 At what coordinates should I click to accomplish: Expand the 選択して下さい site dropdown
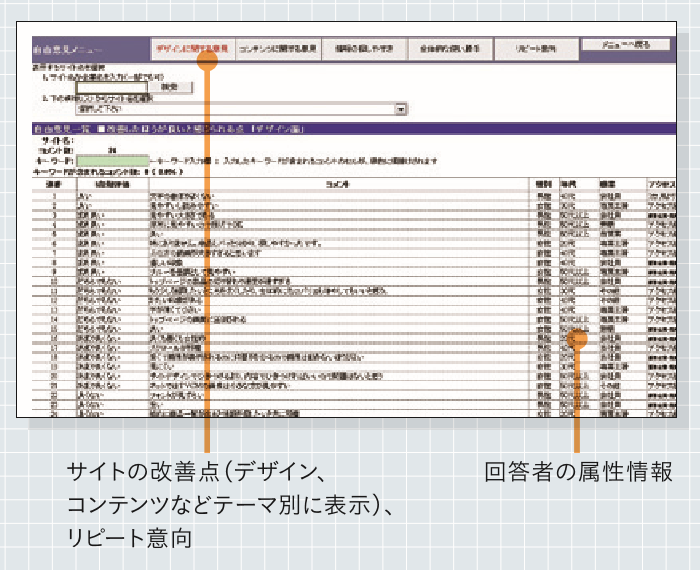coord(401,110)
